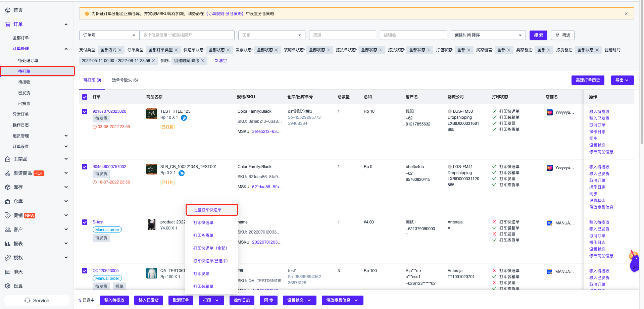Click blue package icon next to Rp 0 X 1
644x309 pixels.
(182, 173)
